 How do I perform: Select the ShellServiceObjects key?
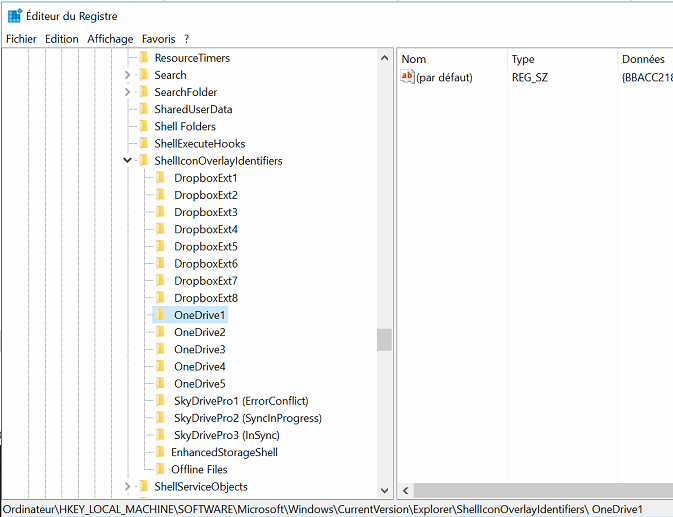[201, 487]
